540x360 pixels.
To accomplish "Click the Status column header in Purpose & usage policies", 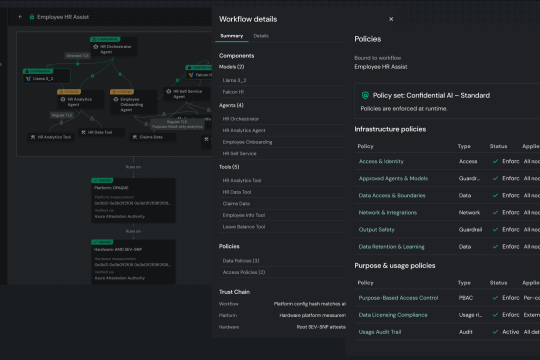I will pyautogui.click(x=498, y=283).
